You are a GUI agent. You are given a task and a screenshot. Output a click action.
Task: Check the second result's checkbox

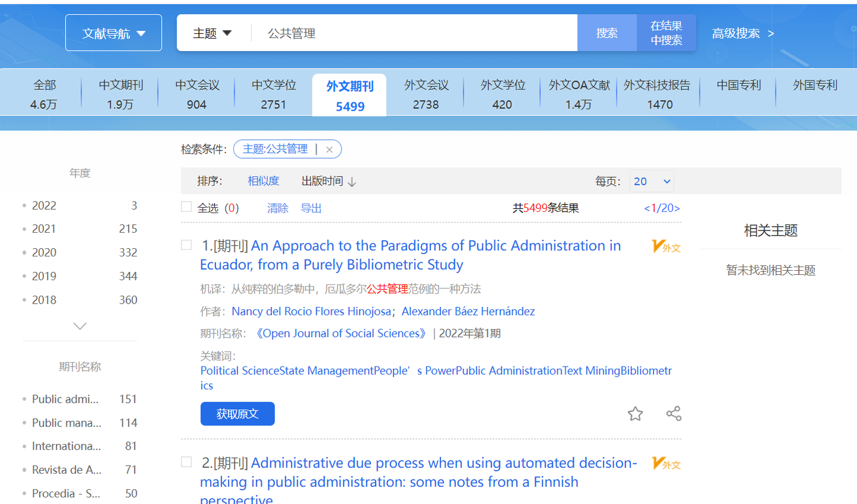click(186, 463)
